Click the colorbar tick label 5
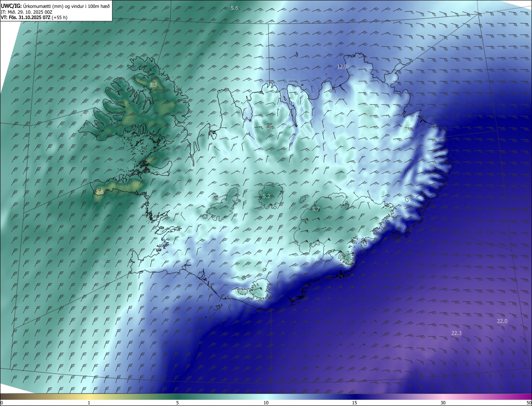This screenshot has width=532, height=406. coord(177,403)
